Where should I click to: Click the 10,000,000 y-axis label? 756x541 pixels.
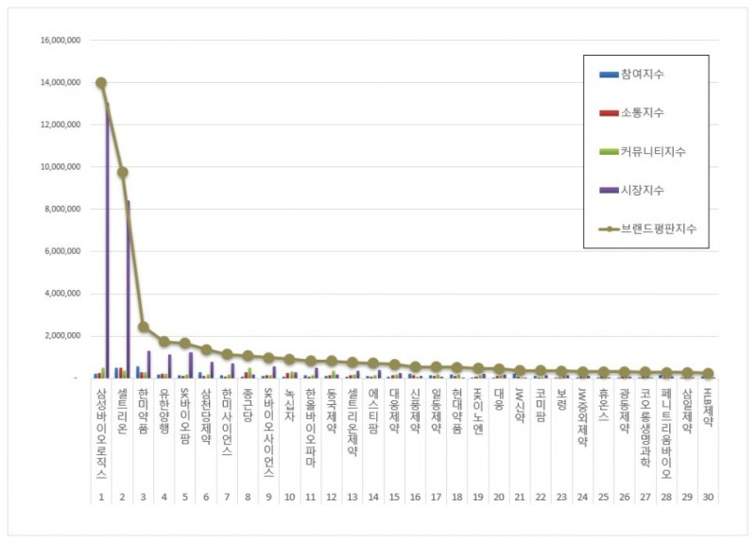(60, 167)
